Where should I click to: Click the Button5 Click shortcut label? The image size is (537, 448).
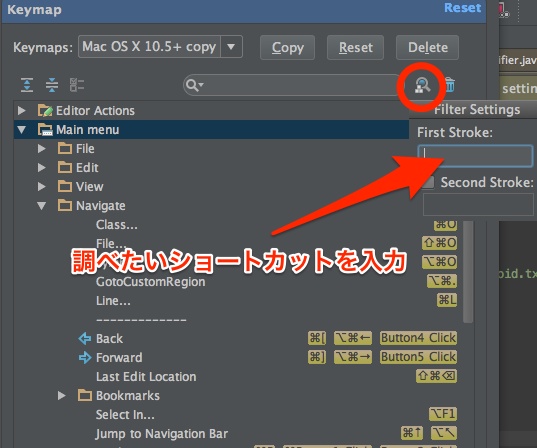(419, 357)
